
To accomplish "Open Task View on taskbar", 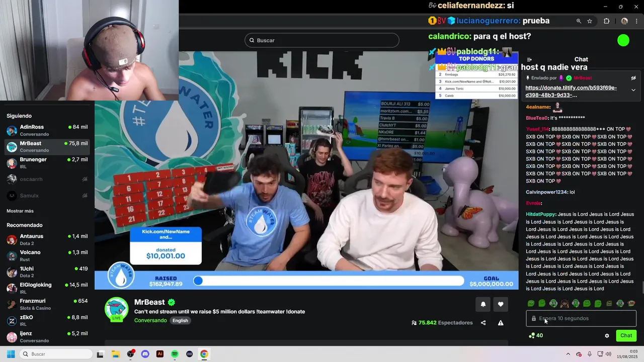I will click(x=100, y=354).
